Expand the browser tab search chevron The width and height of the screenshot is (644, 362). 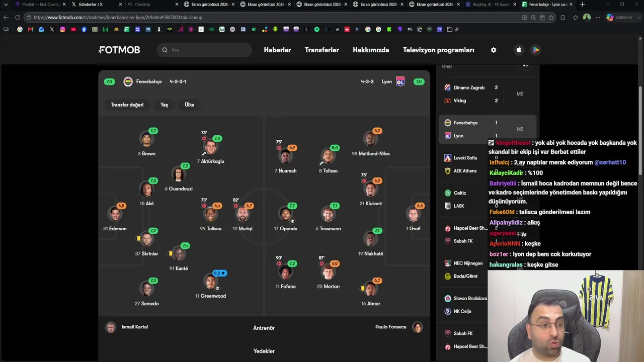(6, 5)
